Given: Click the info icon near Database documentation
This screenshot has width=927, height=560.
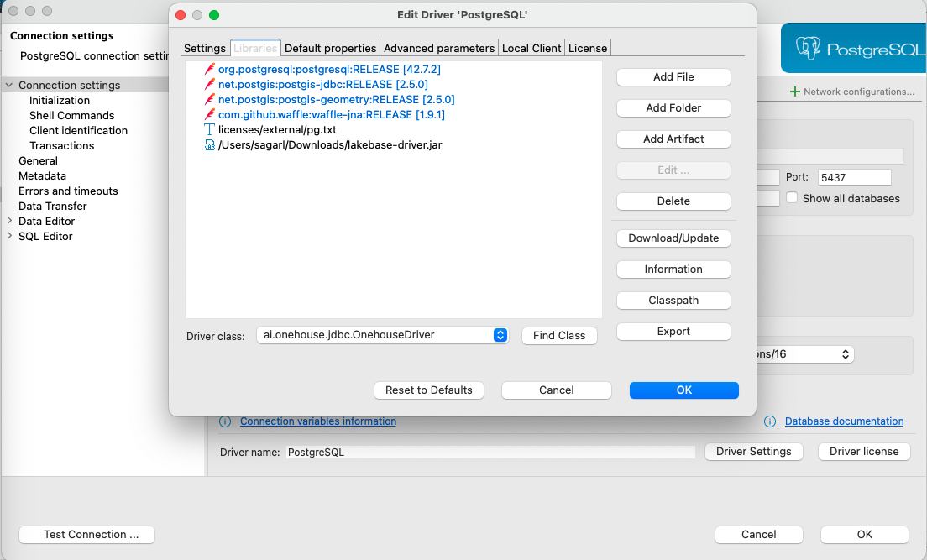Looking at the screenshot, I should tap(770, 421).
